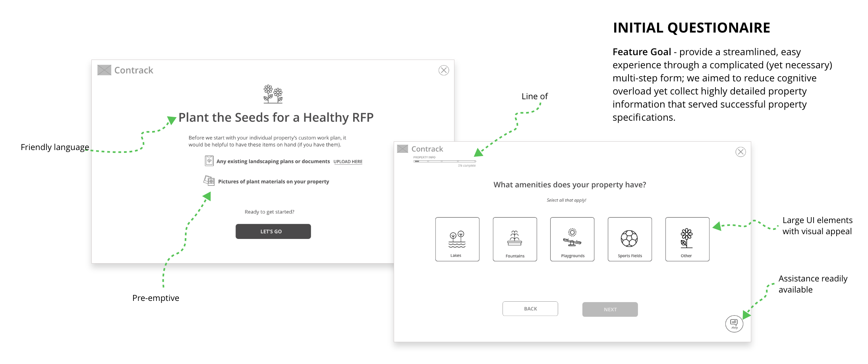The width and height of the screenshot is (868, 364).
Task: Choose the Sports Fields amenity tile
Action: coord(630,239)
